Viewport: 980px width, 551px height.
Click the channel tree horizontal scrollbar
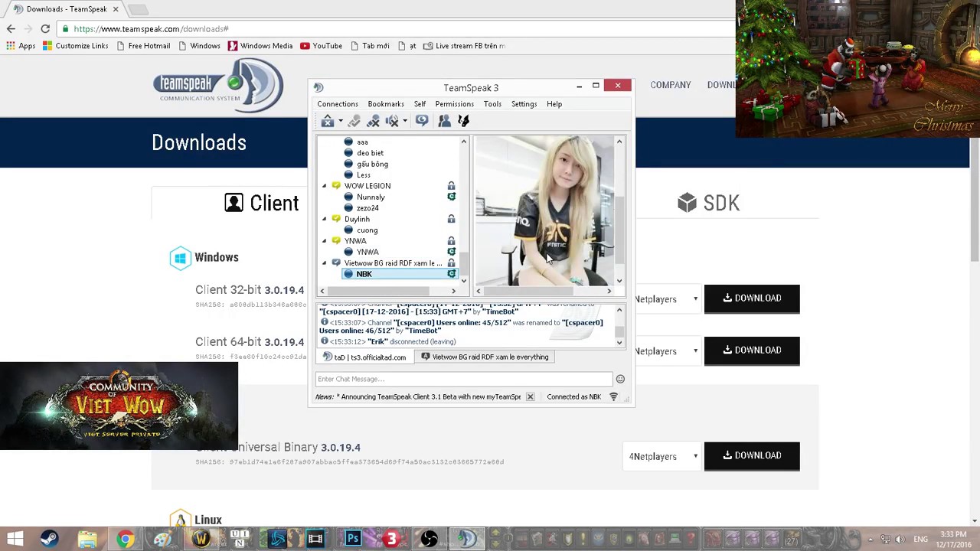(387, 291)
